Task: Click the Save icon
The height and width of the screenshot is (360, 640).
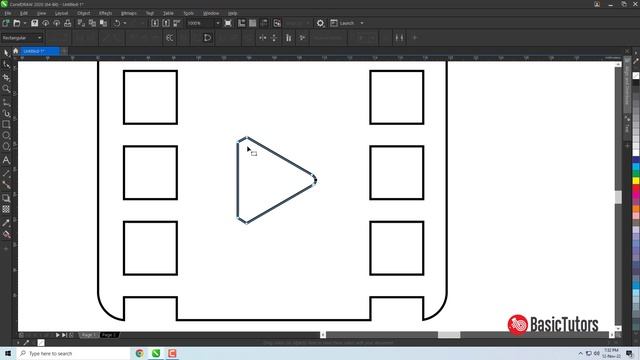Action: [x=35, y=23]
